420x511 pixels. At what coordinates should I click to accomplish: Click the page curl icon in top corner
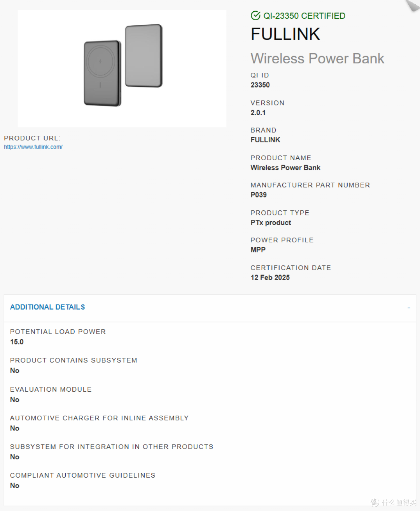413,5
